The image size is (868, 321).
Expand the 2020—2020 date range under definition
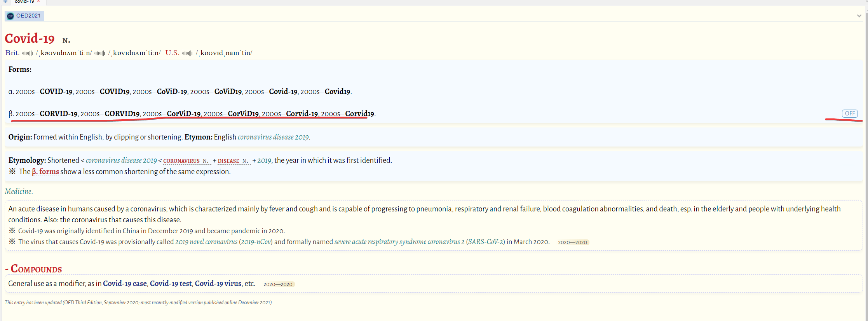[573, 242]
